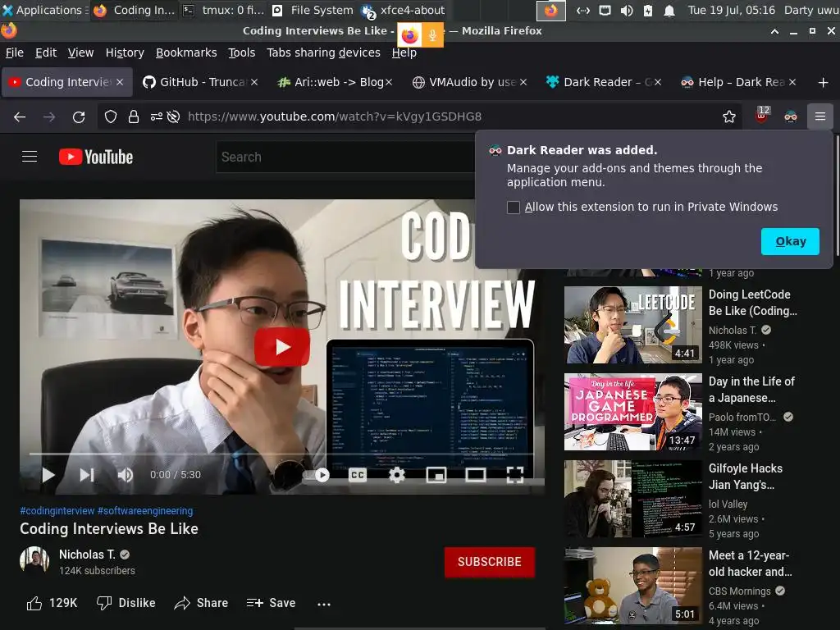Enable miniplayer mode
Image resolution: width=840 pixels, height=630 pixels.
click(x=436, y=475)
